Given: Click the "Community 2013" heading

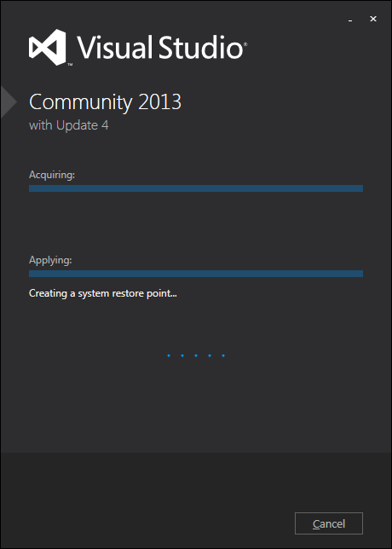Looking at the screenshot, I should point(105,102).
